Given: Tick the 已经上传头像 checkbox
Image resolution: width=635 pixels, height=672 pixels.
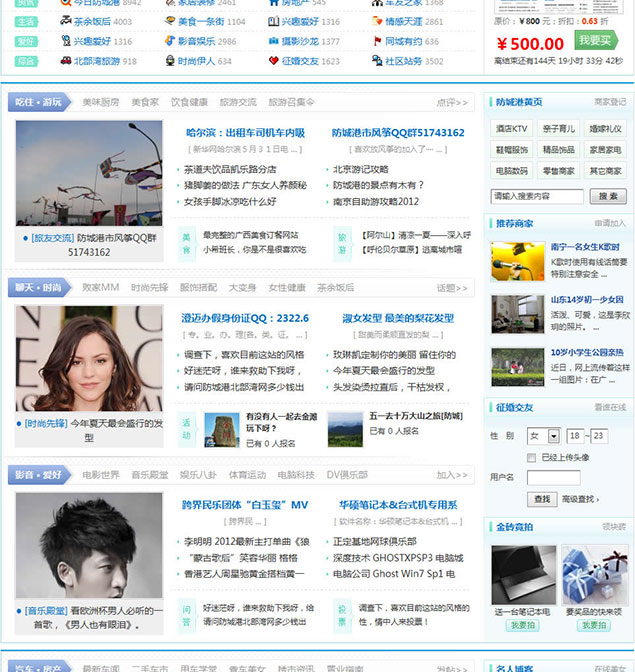Looking at the screenshot, I should [x=531, y=457].
